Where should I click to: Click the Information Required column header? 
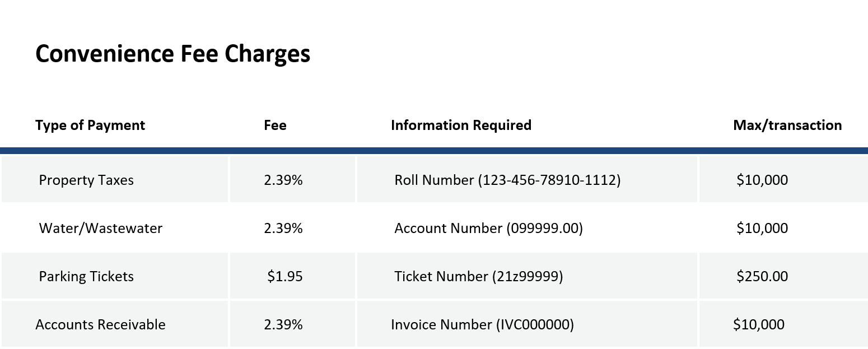[x=461, y=125]
